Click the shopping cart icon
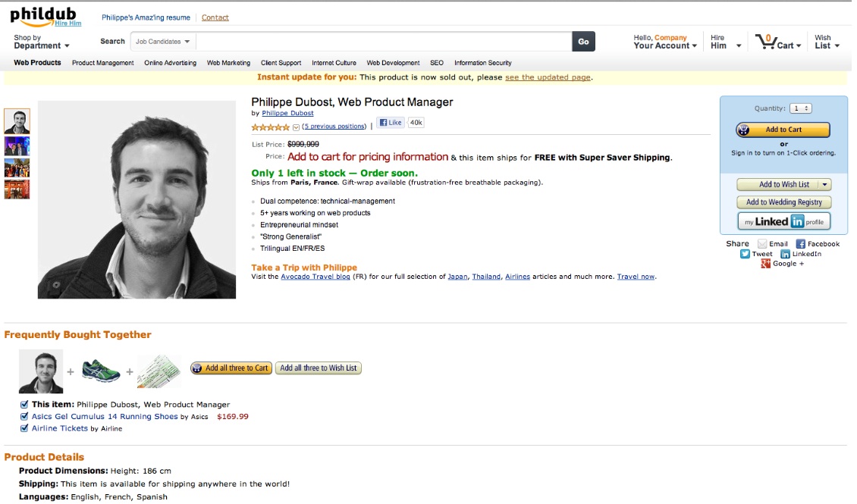This screenshot has width=857, height=504. [765, 42]
